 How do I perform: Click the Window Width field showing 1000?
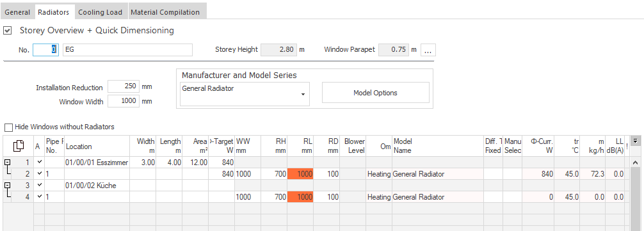pyautogui.click(x=123, y=101)
